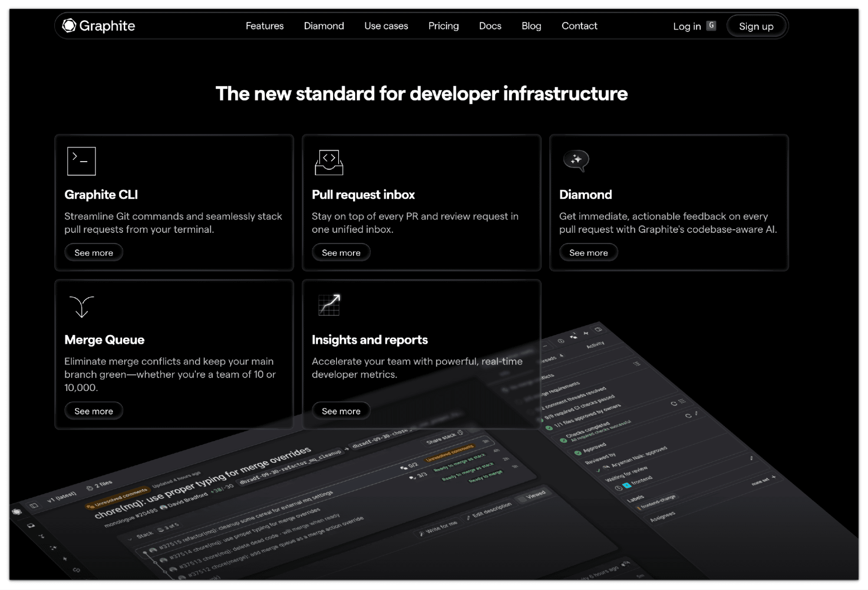Open the Use cases menu
This screenshot has width=868, height=590.
386,26
